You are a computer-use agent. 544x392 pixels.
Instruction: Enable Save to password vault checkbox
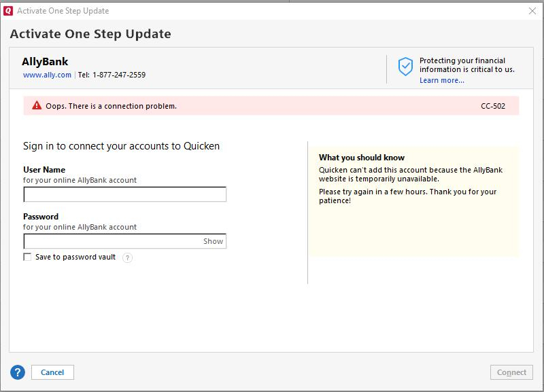pos(27,257)
